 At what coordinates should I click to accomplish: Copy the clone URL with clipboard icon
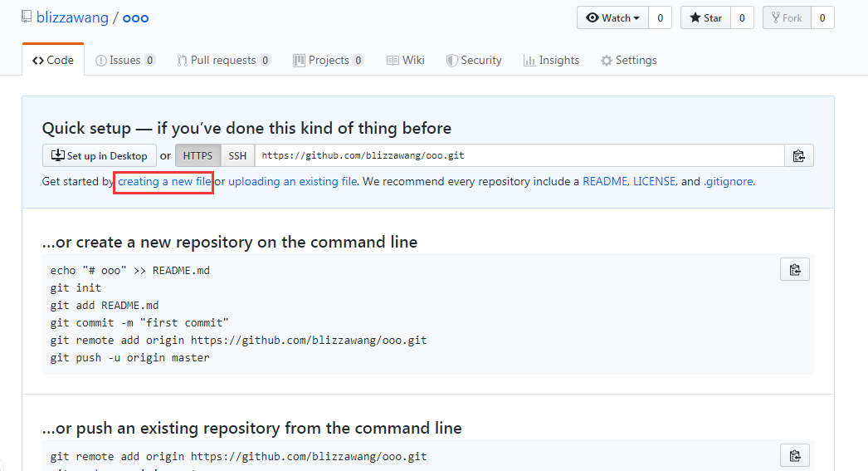pos(799,155)
